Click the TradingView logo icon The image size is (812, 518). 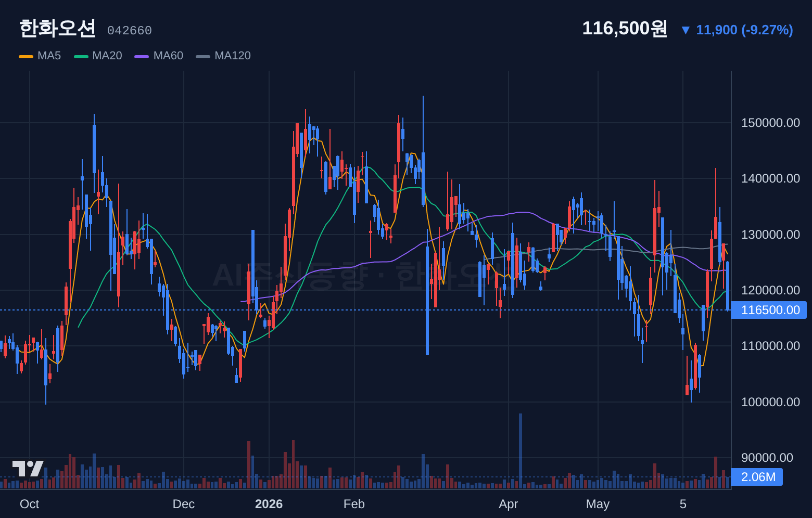tap(28, 469)
